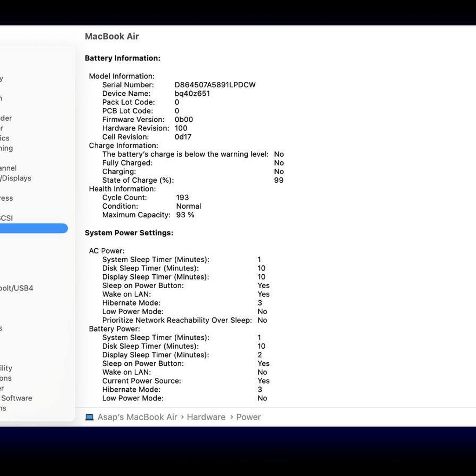Click AC Power Sleep on Power Button Yes
Screen dimensions: 476x476
point(264,286)
